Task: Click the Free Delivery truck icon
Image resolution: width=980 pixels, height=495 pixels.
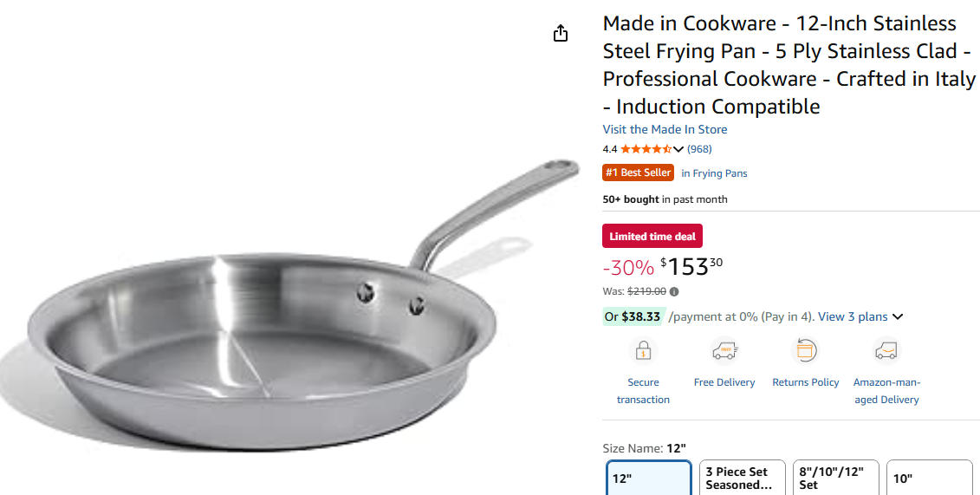Action: tap(724, 350)
